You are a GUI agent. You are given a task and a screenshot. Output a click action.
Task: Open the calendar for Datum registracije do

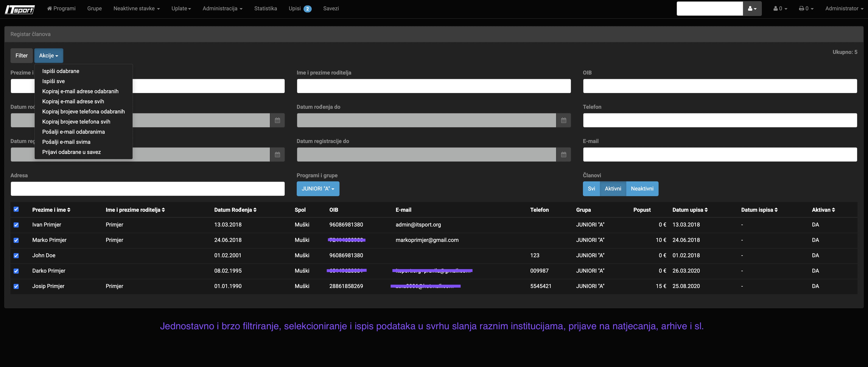[563, 155]
